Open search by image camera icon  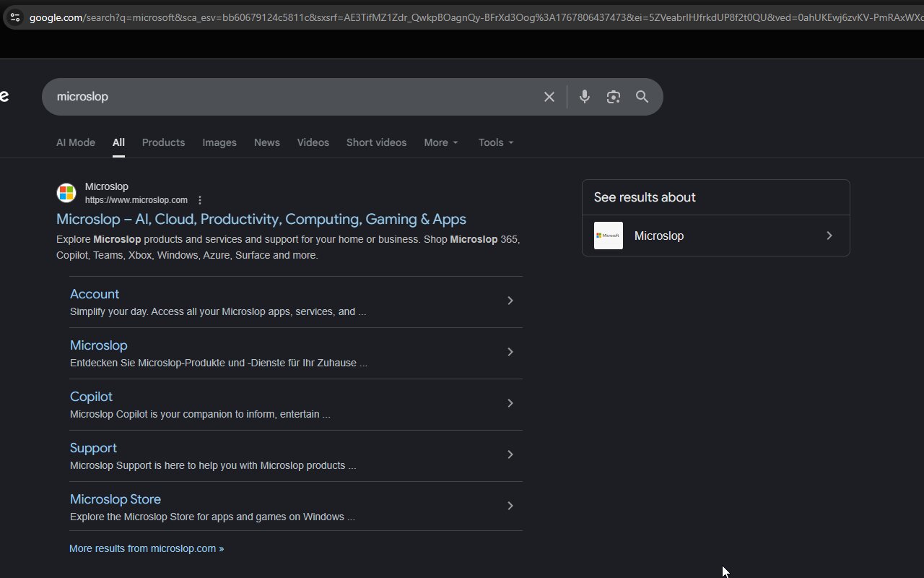[614, 97]
